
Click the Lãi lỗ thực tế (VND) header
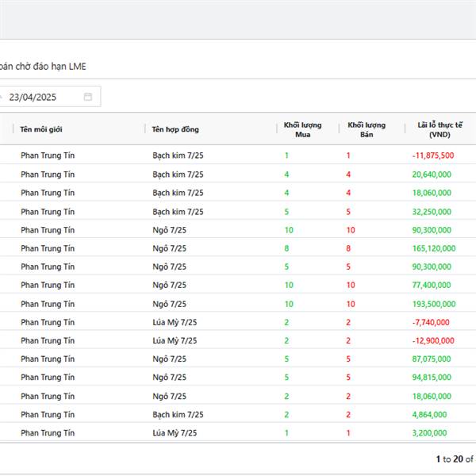point(439,129)
